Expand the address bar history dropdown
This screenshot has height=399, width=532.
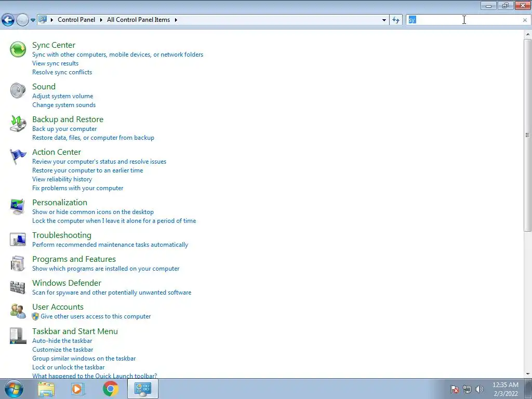tap(384, 20)
